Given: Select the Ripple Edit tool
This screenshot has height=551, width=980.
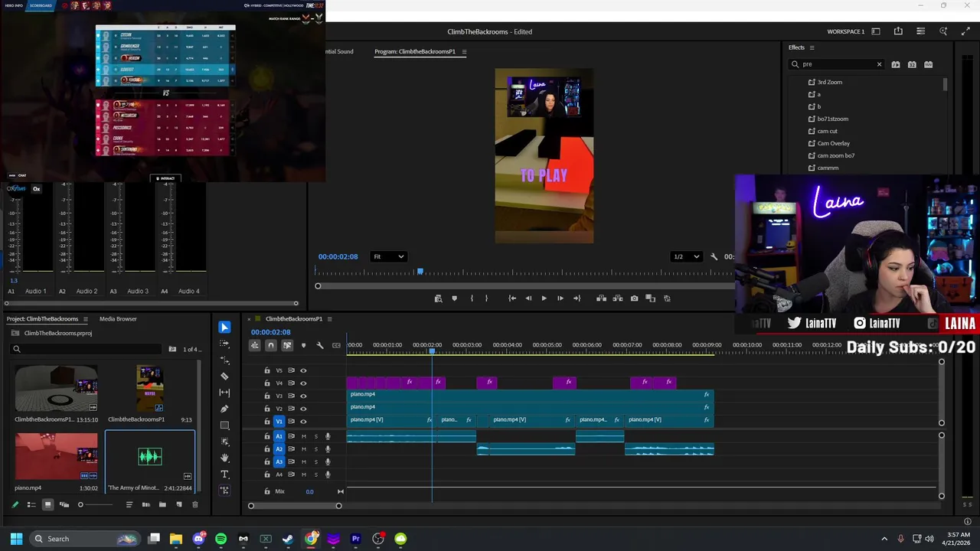Looking at the screenshot, I should tap(224, 360).
